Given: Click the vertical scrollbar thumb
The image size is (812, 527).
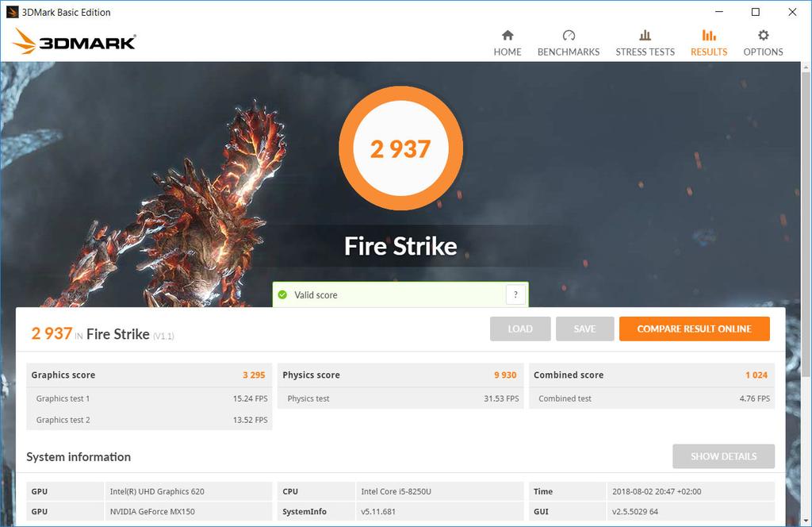Looking at the screenshot, I should [806, 225].
